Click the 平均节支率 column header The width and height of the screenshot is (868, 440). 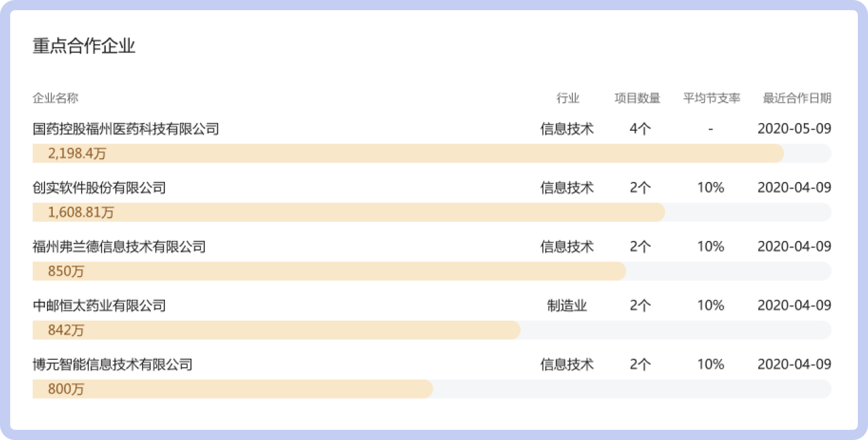(x=710, y=98)
